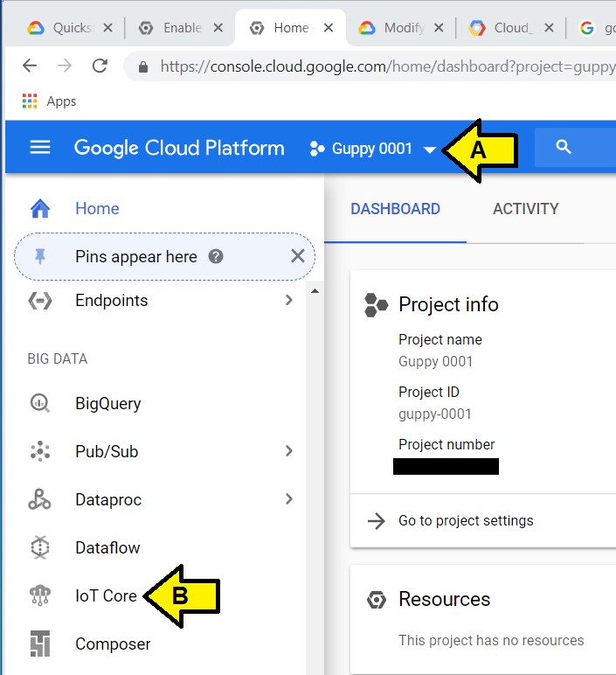This screenshot has height=675, width=616.
Task: Click the search magnifier in the blue header
Action: pyautogui.click(x=563, y=147)
